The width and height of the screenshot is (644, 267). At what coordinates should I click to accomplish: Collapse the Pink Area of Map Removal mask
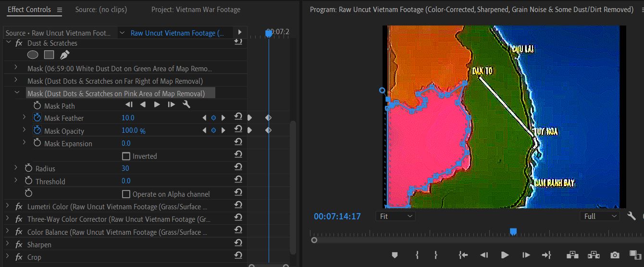[17, 92]
